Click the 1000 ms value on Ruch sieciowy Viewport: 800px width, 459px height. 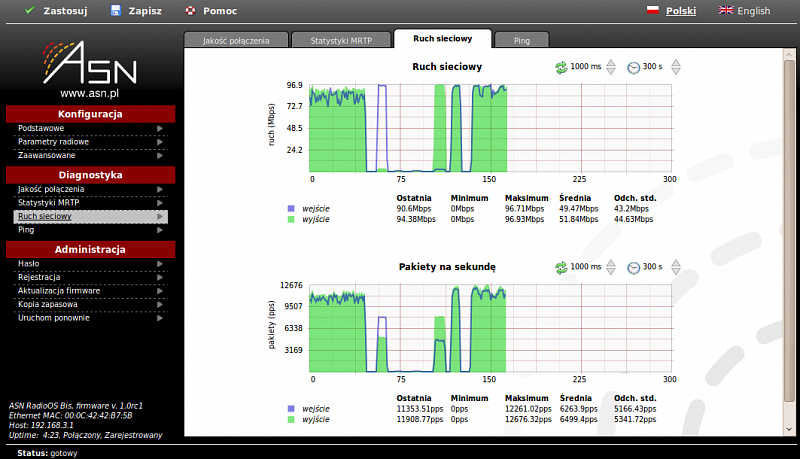[x=586, y=67]
